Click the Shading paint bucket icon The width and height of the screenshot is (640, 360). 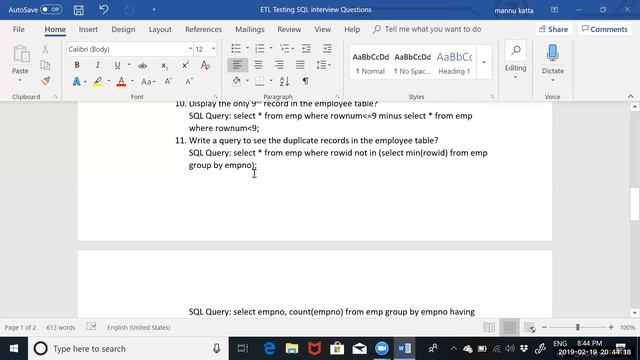click(x=236, y=81)
